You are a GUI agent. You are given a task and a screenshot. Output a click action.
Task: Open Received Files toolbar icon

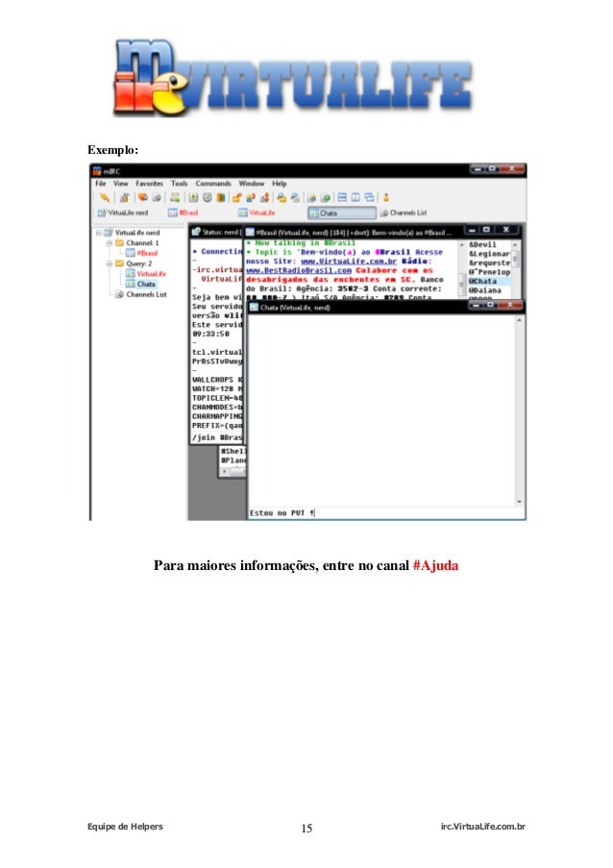pyautogui.click(x=282, y=197)
